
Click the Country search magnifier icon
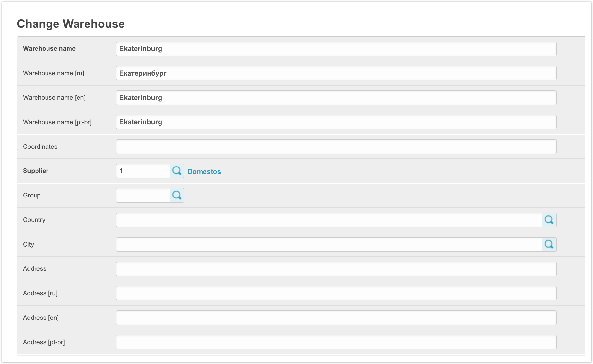point(549,220)
